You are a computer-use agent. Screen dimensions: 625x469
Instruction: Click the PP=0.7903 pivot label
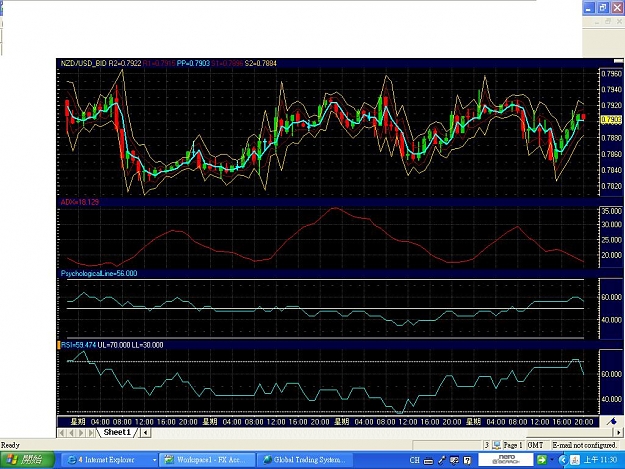[x=193, y=63]
